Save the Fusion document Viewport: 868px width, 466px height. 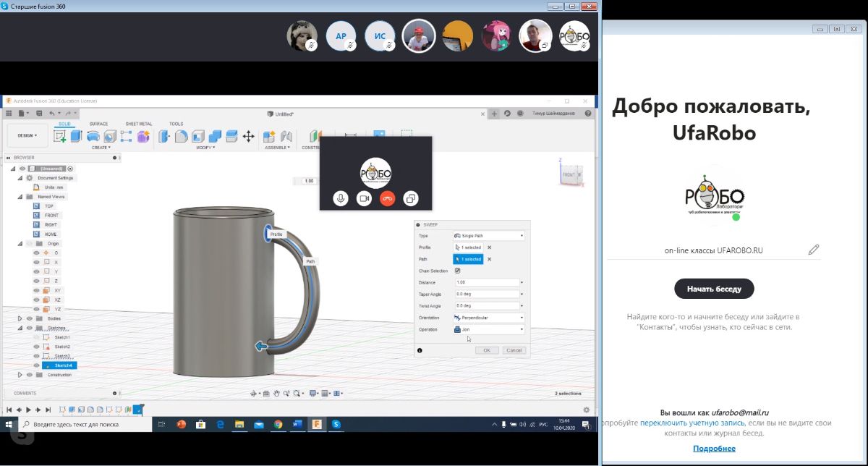click(x=39, y=114)
